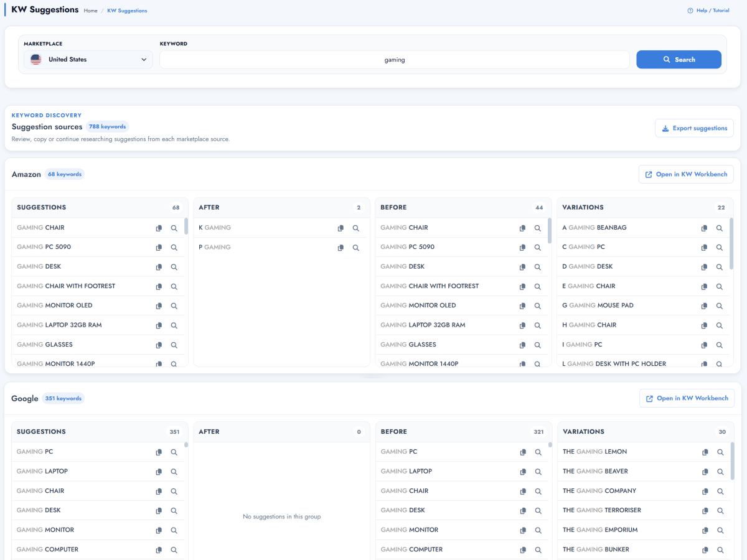Click "GAMING MONITOR" text in Google Suggestions
Image resolution: width=747 pixels, height=560 pixels.
coord(45,530)
